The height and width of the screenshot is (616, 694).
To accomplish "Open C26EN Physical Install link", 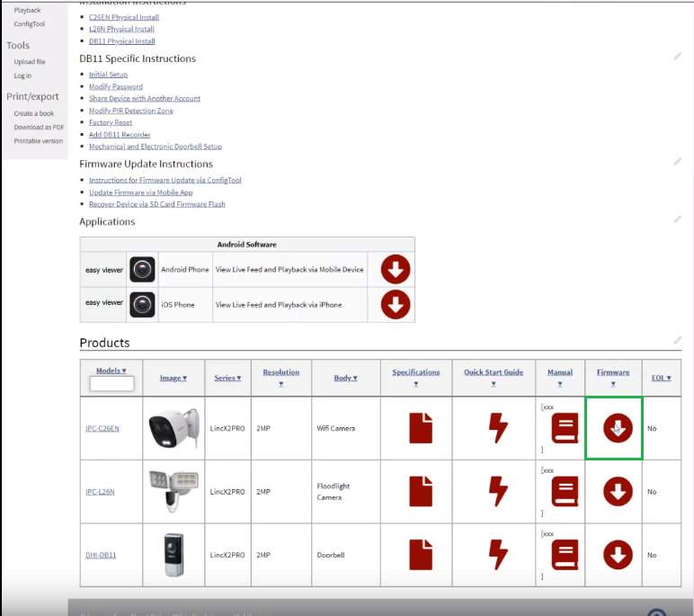I will coord(124,17).
